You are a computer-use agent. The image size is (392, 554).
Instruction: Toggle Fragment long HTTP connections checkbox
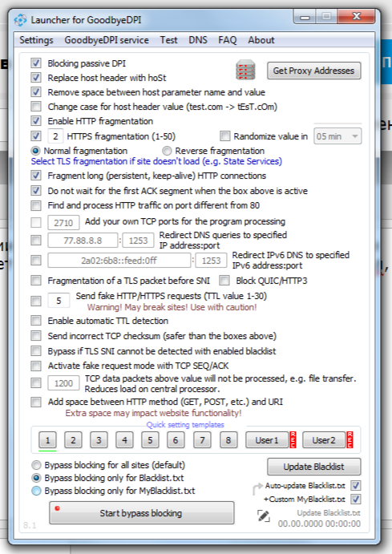coord(35,176)
